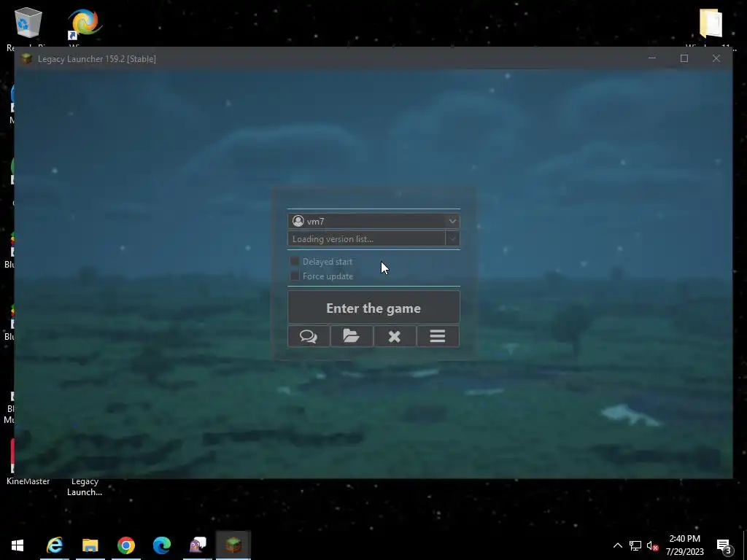
Task: Open the game folder button
Action: [x=352, y=336]
